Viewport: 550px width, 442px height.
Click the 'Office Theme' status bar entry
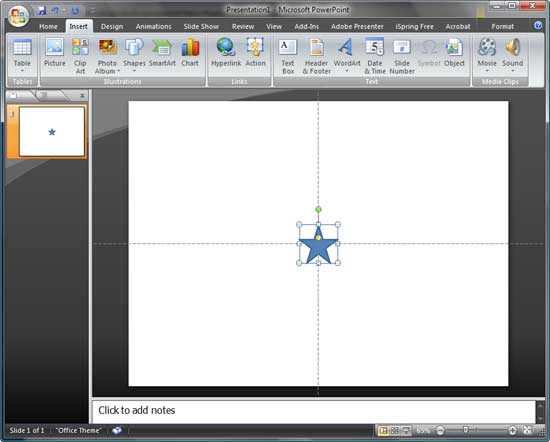click(x=79, y=430)
